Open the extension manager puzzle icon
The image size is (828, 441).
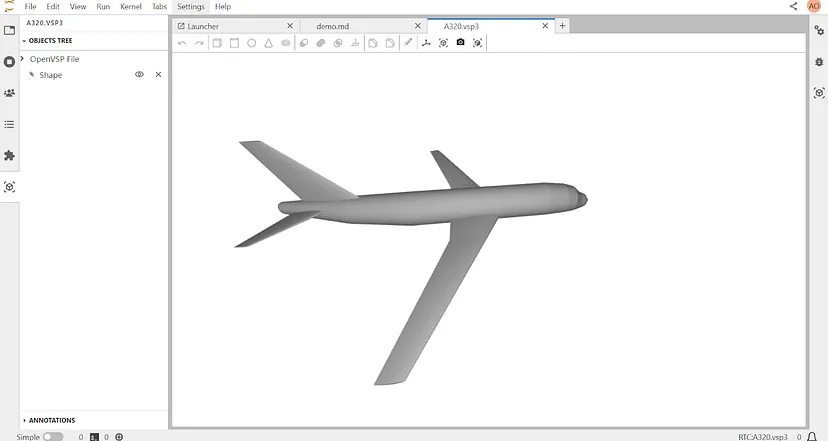10,156
